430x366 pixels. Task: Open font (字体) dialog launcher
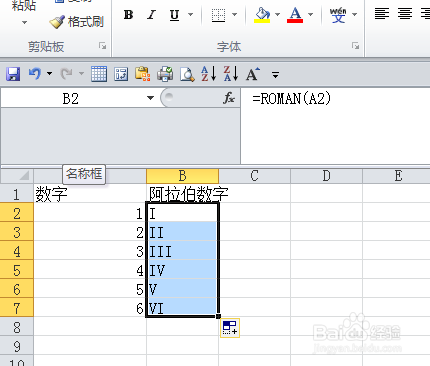356,46
